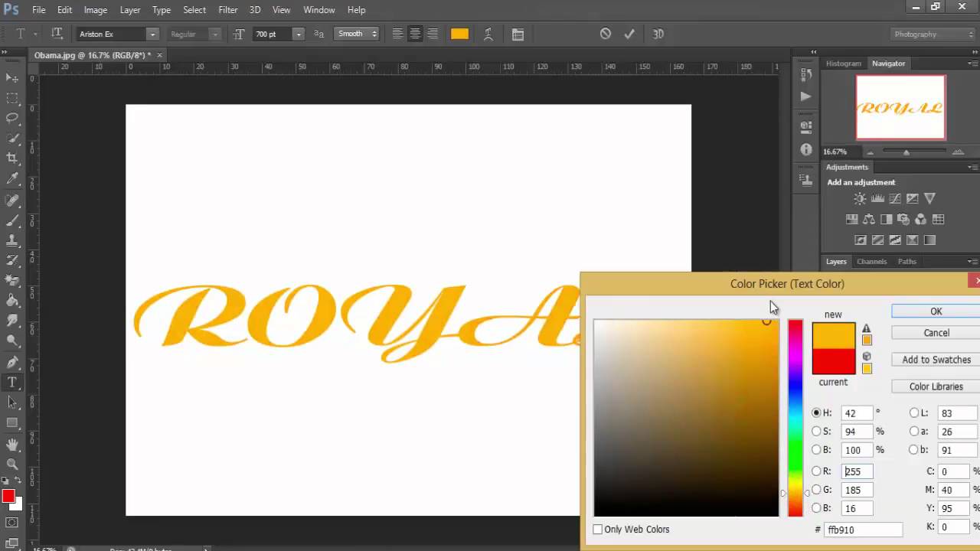Select the RGB B blue radio button
Image resolution: width=980 pixels, height=551 pixels.
[816, 508]
